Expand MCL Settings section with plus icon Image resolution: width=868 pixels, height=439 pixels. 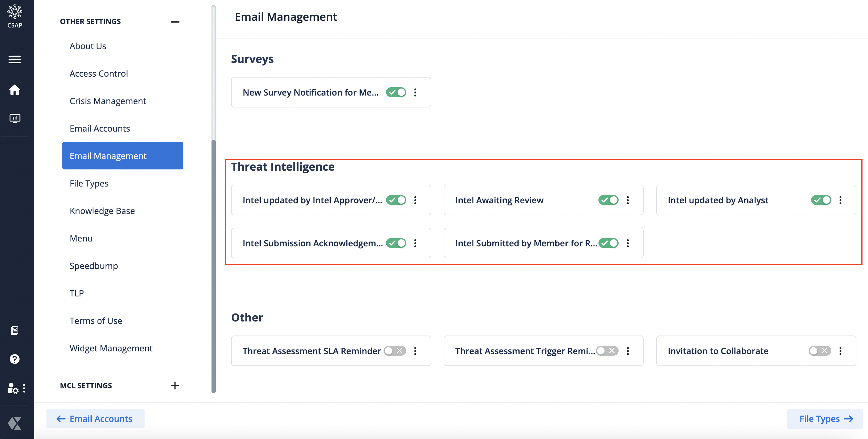(175, 385)
